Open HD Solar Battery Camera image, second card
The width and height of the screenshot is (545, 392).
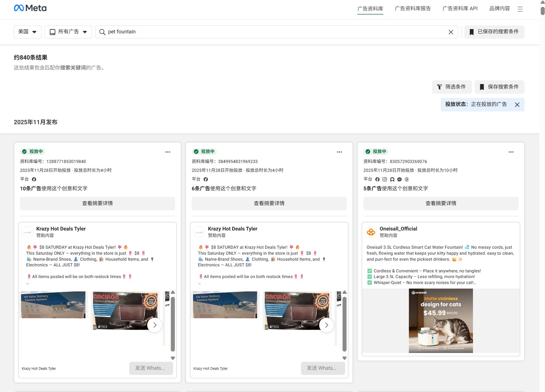pyautogui.click(x=225, y=305)
